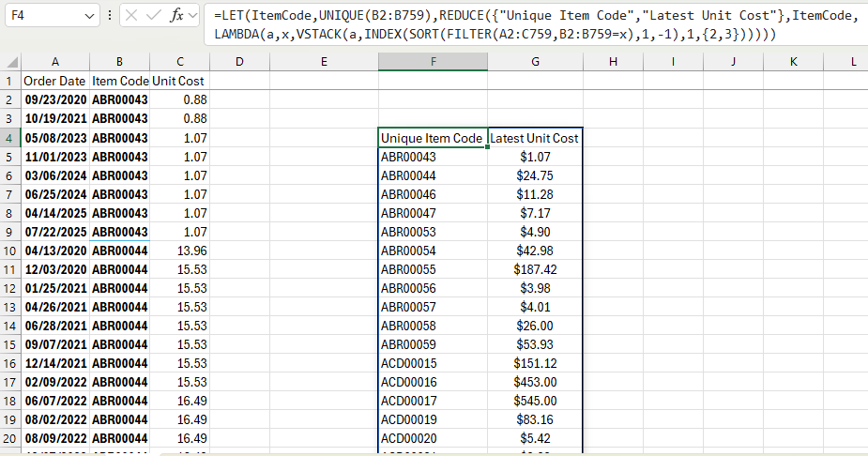Select column C header
868x456 pixels.
pyautogui.click(x=180, y=62)
